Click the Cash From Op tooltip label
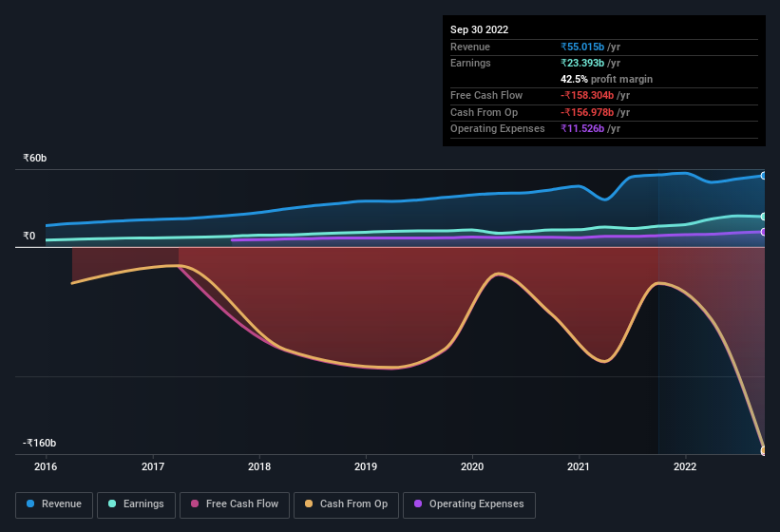The height and width of the screenshot is (532, 780). coord(484,112)
